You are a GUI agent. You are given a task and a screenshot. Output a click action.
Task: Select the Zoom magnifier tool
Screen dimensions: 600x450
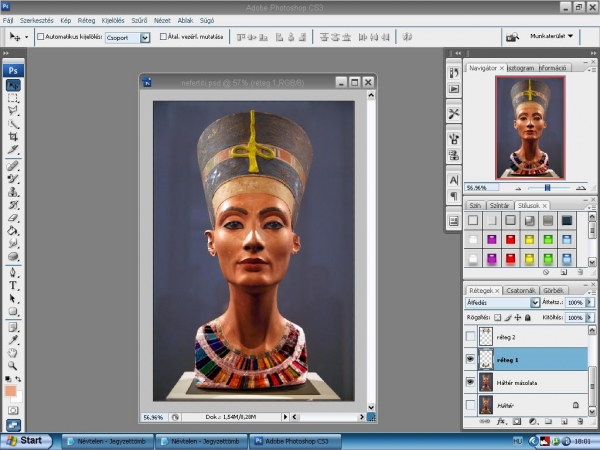pyautogui.click(x=13, y=365)
